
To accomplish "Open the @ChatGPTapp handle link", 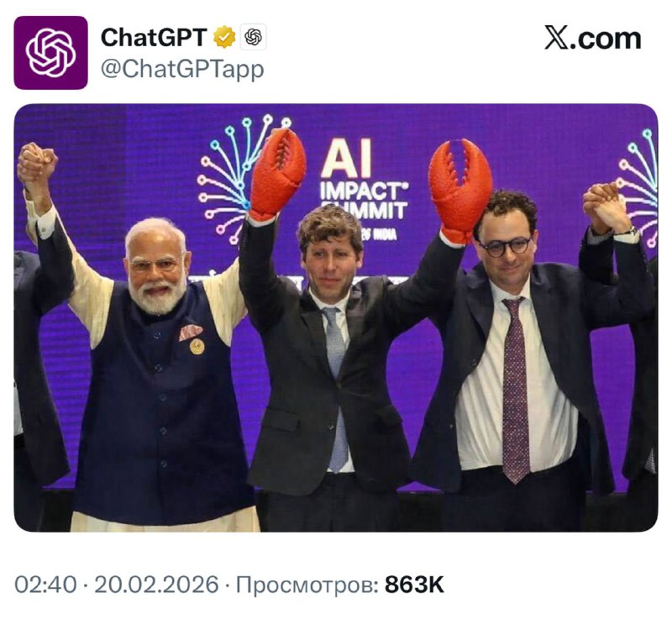I will tap(182, 69).
